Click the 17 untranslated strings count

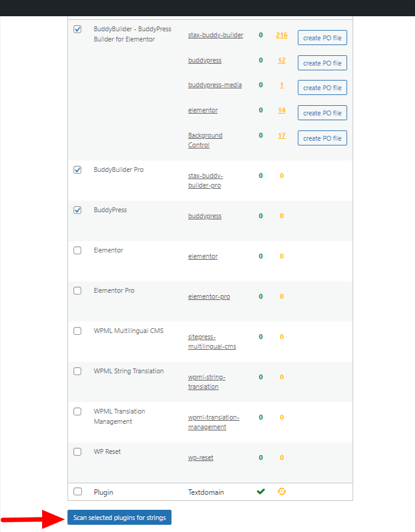(281, 135)
